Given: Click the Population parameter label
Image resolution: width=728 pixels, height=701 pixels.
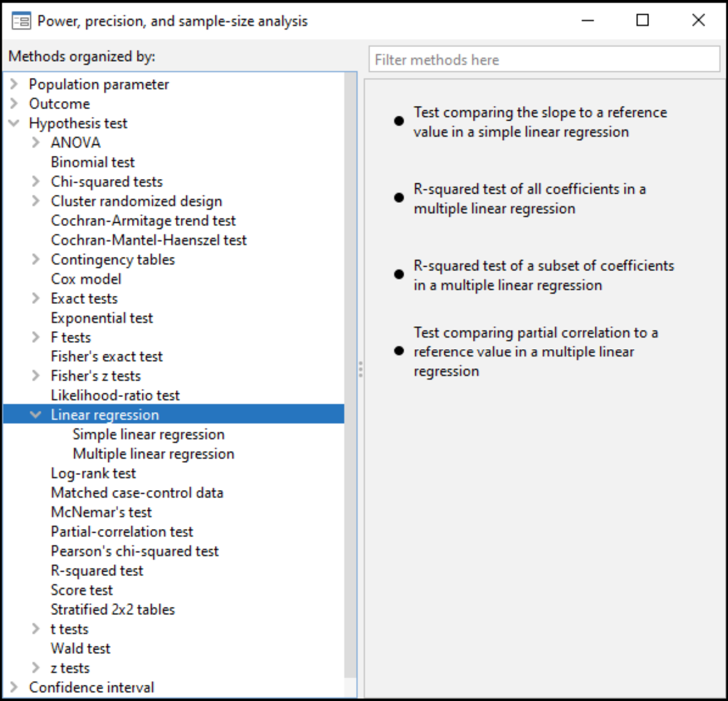Looking at the screenshot, I should (99, 84).
